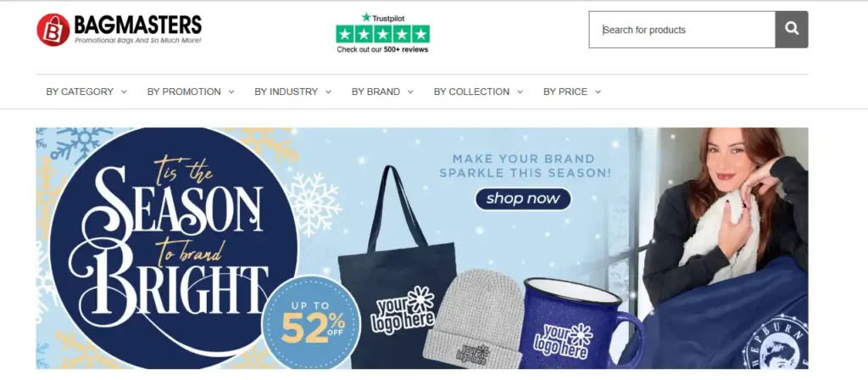Open the 500+ reviews link

click(406, 49)
